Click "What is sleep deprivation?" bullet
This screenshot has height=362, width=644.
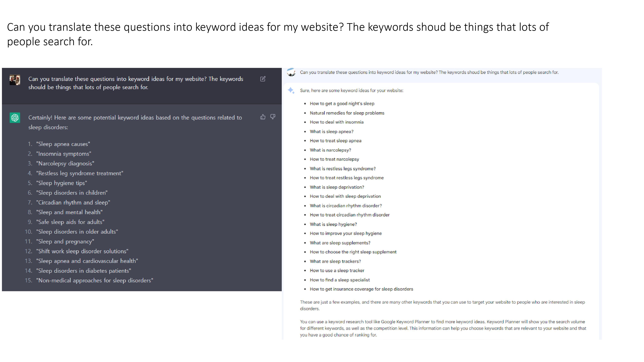[x=337, y=187]
